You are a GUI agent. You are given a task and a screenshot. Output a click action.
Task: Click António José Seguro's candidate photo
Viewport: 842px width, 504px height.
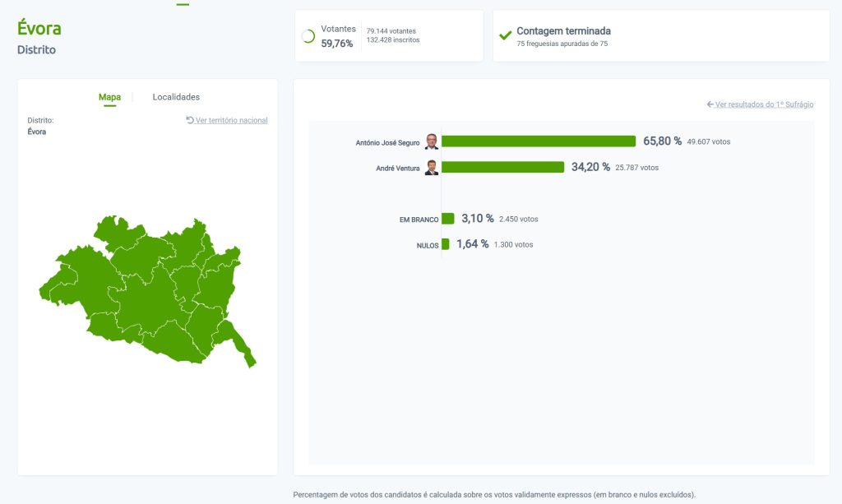click(432, 141)
